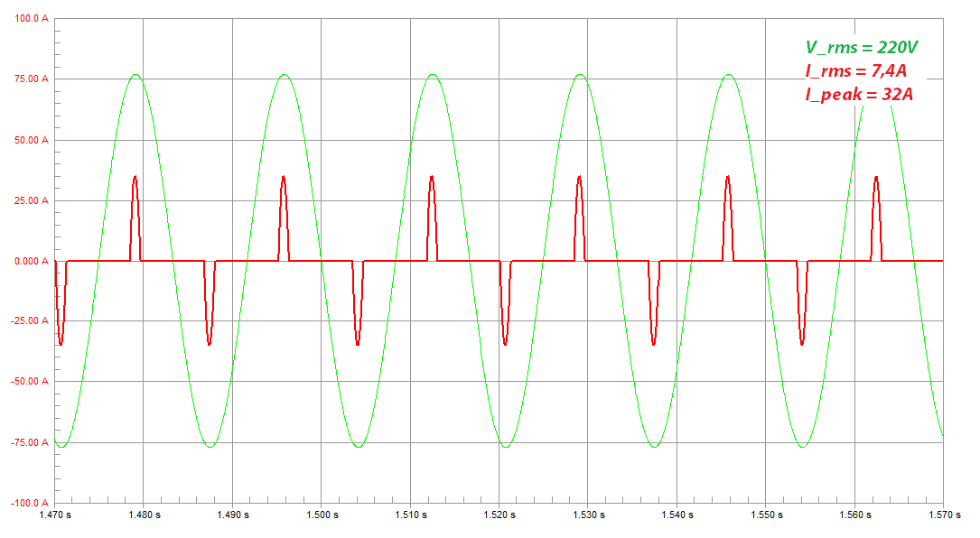This screenshot has height=538, width=980.
Task: Select the 1.520 s time axis label
Action: coord(499,515)
